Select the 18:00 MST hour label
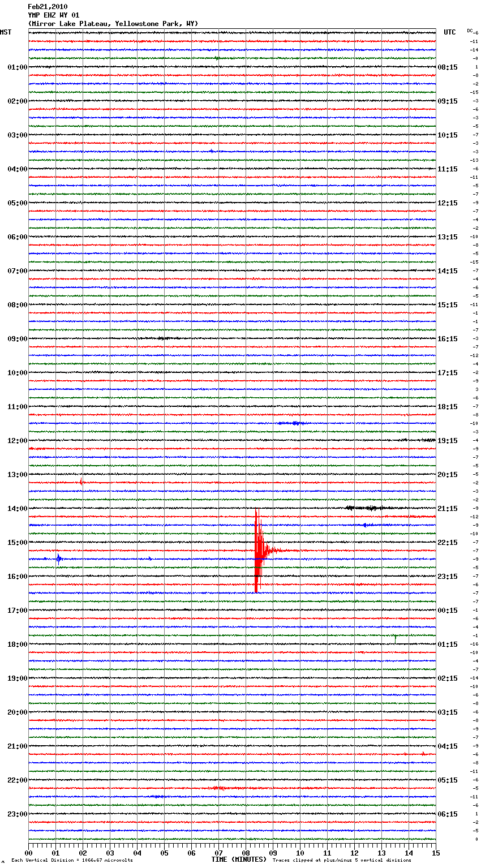 [x=17, y=644]
